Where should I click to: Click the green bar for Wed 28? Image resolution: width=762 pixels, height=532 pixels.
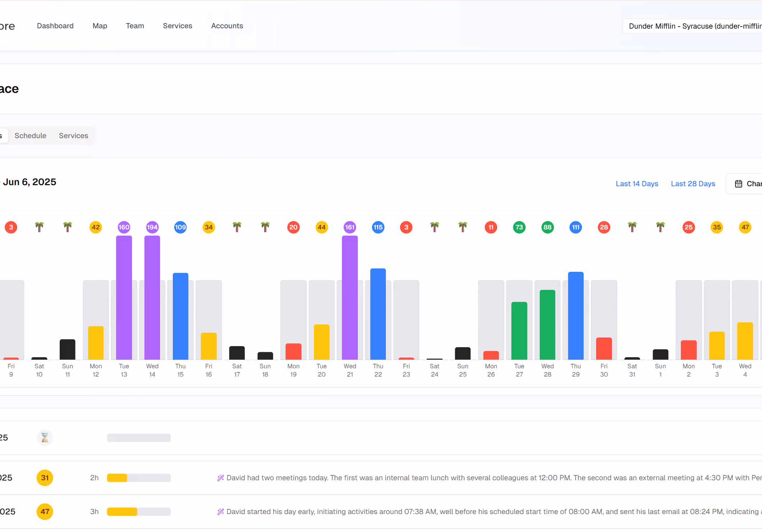pyautogui.click(x=547, y=325)
